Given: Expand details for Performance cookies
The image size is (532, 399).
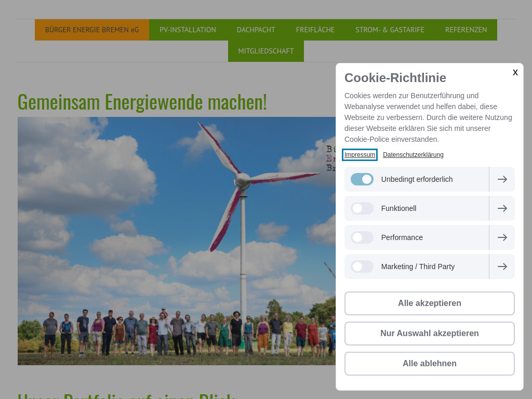Looking at the screenshot, I should click(x=502, y=237).
